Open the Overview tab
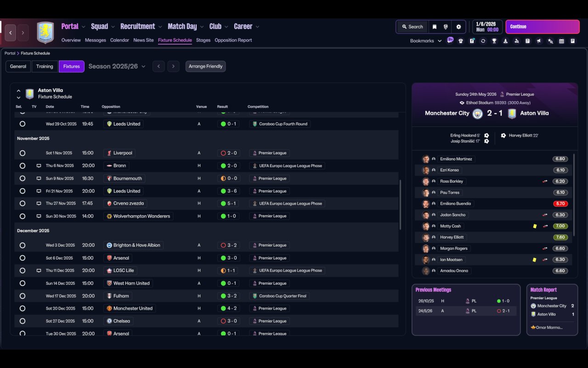This screenshot has height=368, width=588. [71, 40]
